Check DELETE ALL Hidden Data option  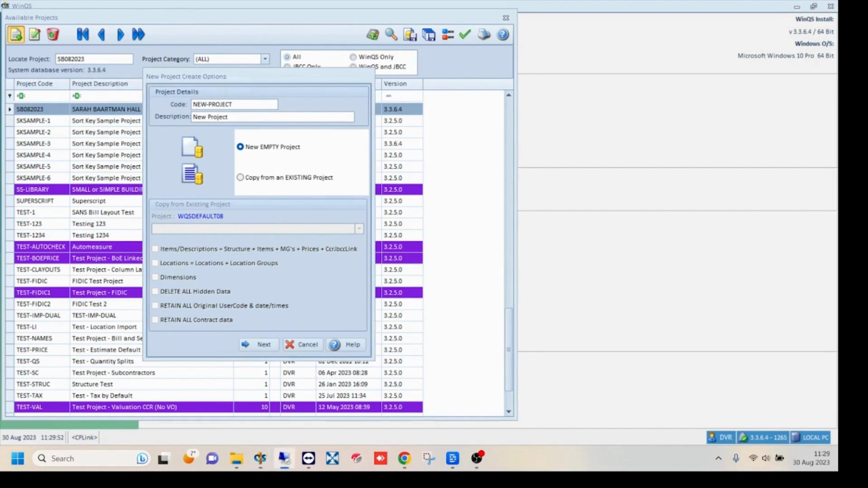[156, 291]
